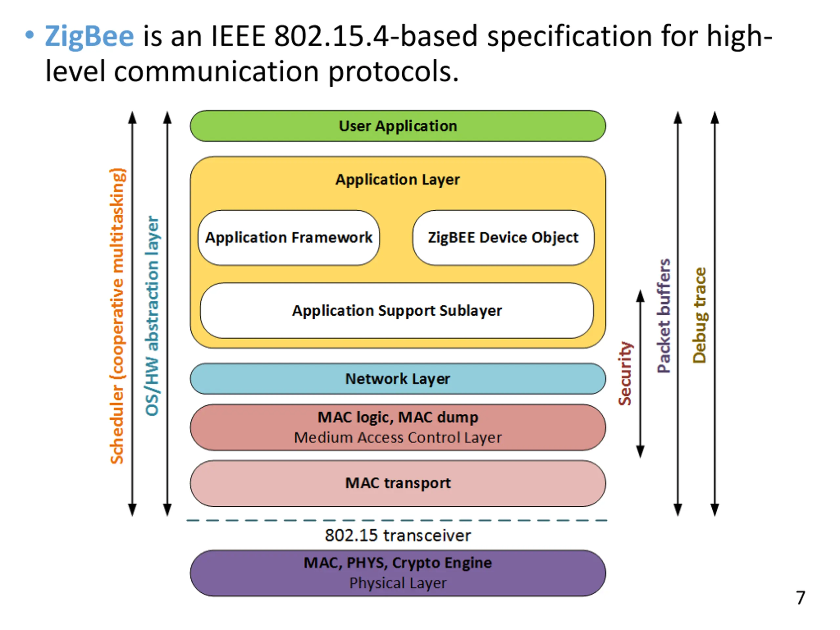Select the blue Network Layer block

[x=398, y=379]
